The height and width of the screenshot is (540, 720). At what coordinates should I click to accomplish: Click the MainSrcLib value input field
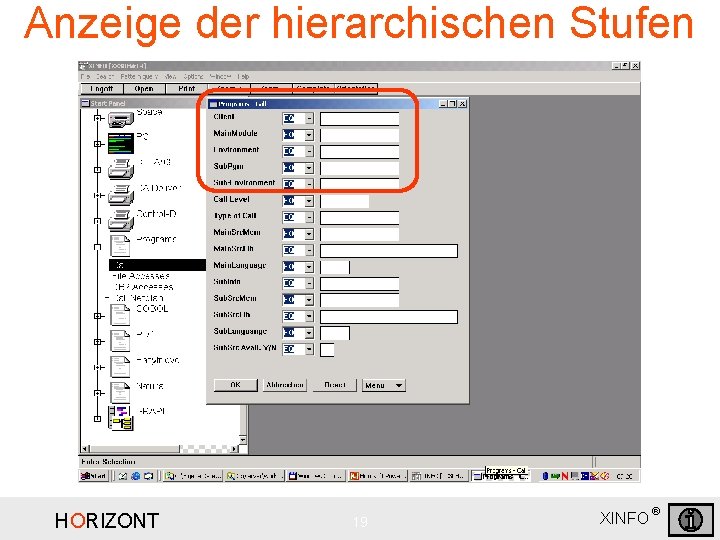389,251
